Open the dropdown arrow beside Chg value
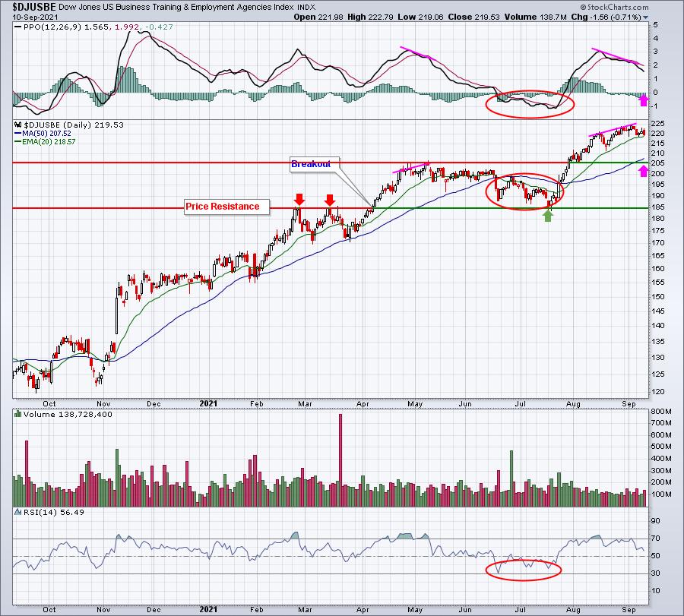 [645, 17]
